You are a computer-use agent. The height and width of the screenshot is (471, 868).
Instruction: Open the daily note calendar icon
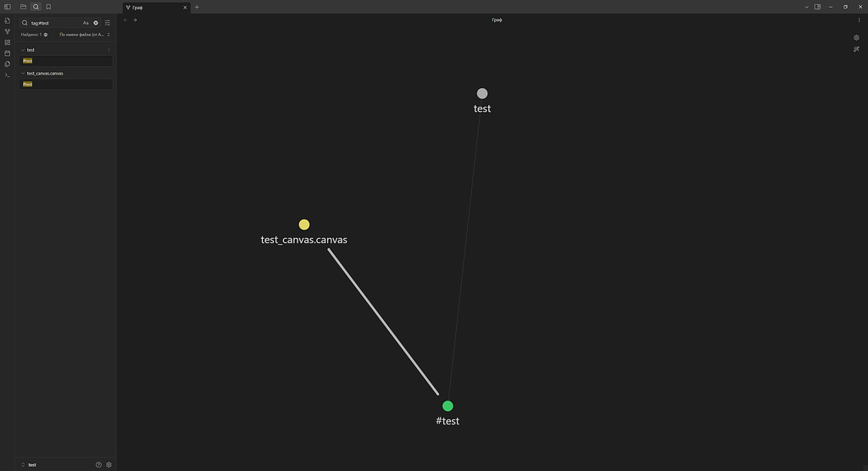click(7, 53)
